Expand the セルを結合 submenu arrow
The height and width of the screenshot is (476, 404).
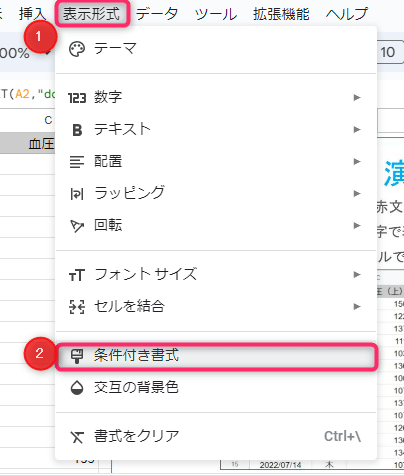coord(357,306)
